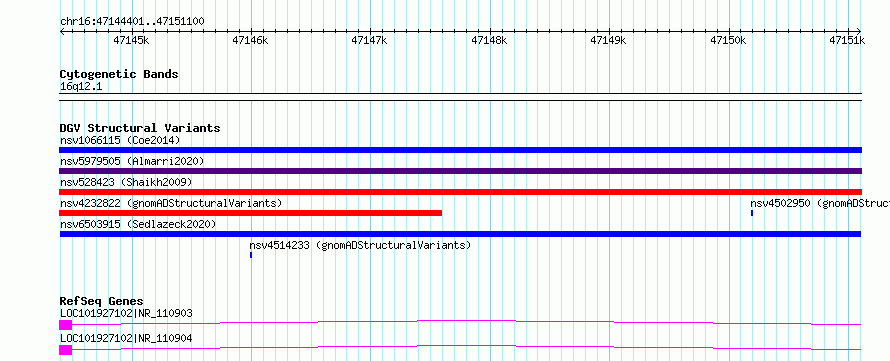Click the LOC101927102|NR_110903 gene label
Image resolution: width=890 pixels, height=361 pixels.
coord(126,313)
